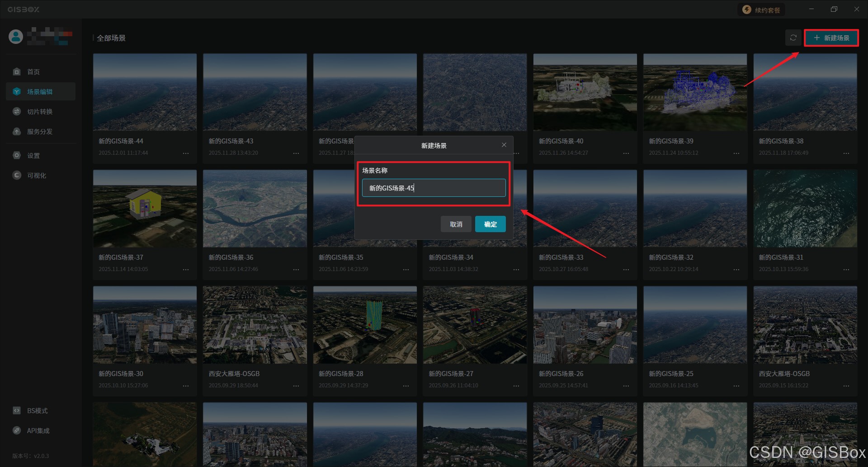Image resolution: width=868 pixels, height=467 pixels.
Task: Open more options for 新的GIS场景-28
Action: click(x=406, y=386)
